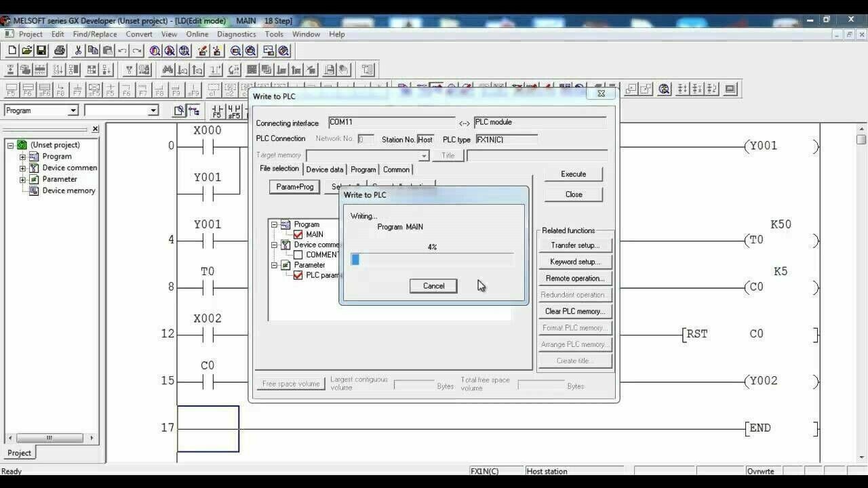The image size is (868, 488).
Task: Select the Cut icon
Action: click(78, 50)
